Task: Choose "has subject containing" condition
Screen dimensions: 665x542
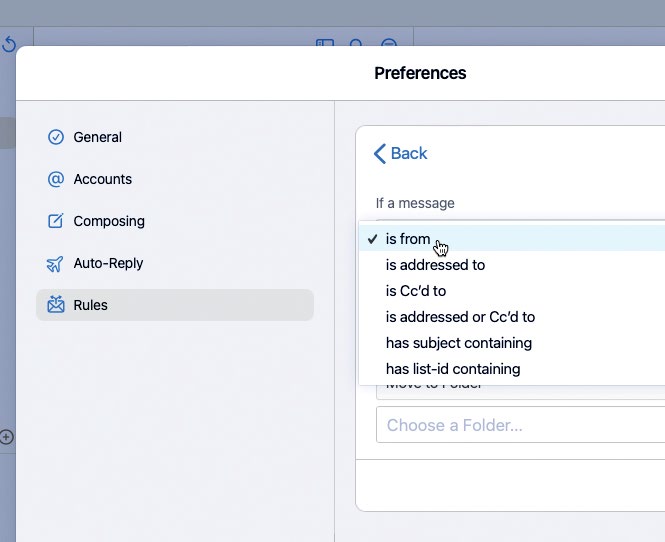Action: 458,343
